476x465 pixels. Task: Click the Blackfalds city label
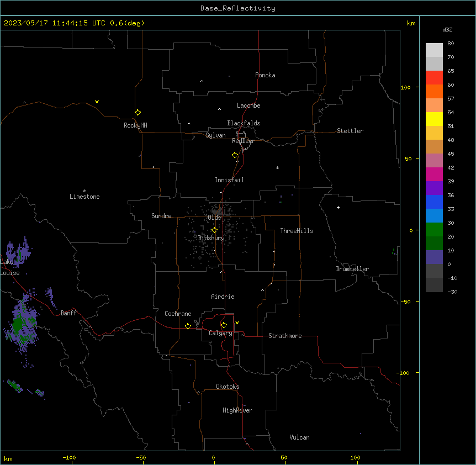click(x=244, y=123)
